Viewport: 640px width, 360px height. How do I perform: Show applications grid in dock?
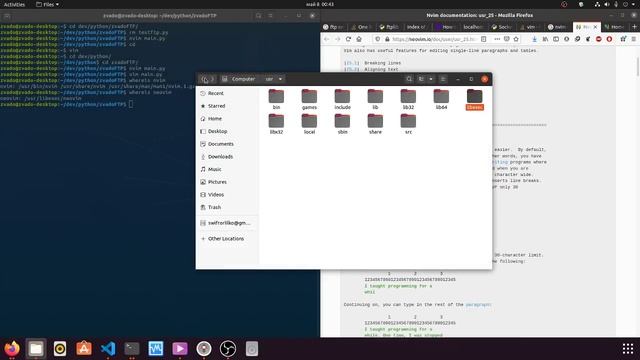pyautogui.click(x=628, y=349)
